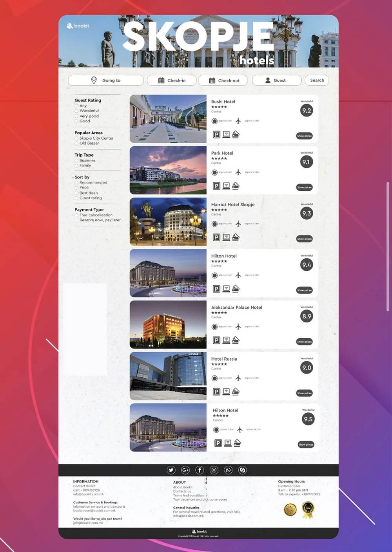The height and width of the screenshot is (552, 392).
Task: Open Instagram icon in footer bar
Action: click(214, 470)
